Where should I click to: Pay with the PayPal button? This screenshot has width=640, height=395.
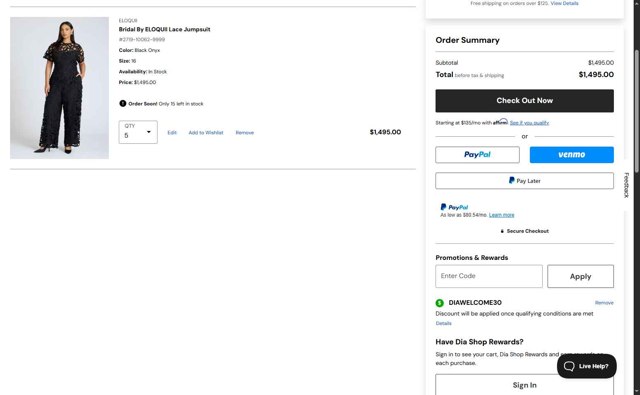click(x=477, y=155)
